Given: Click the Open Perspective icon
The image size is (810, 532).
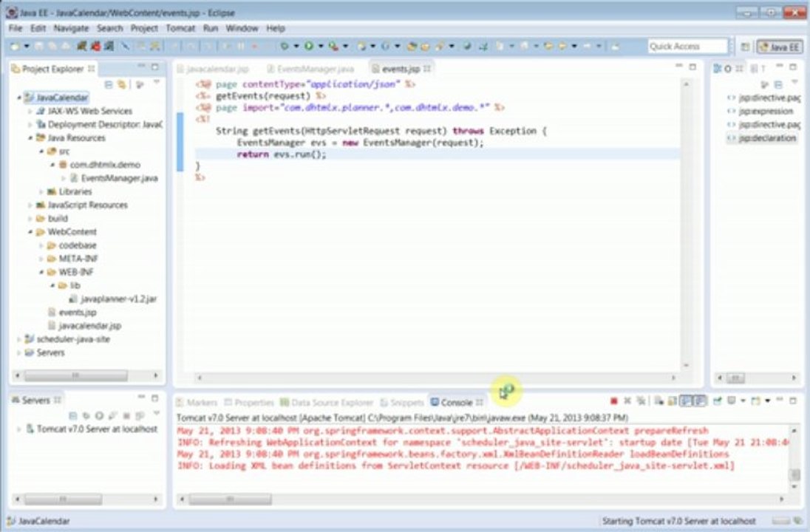Looking at the screenshot, I should point(745,47).
